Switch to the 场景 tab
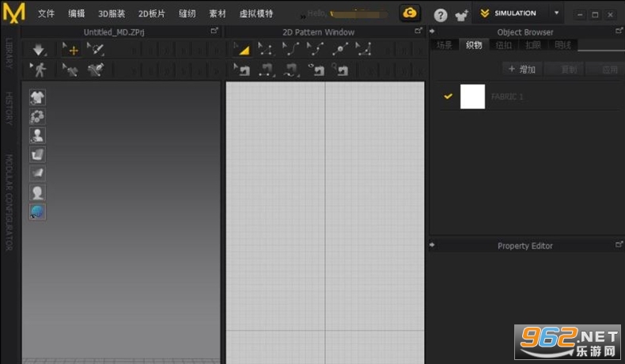The height and width of the screenshot is (364, 625). point(445,45)
